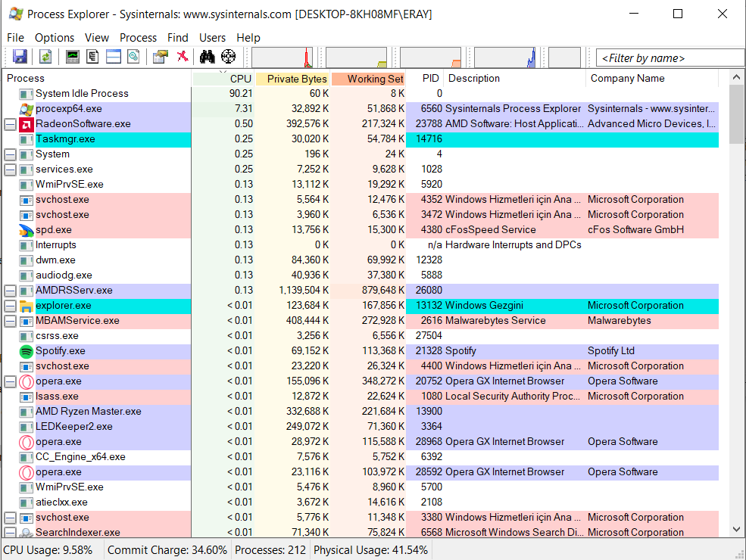Open System Information graph icon
Viewport: 746px width, 560px height.
pos(73,57)
